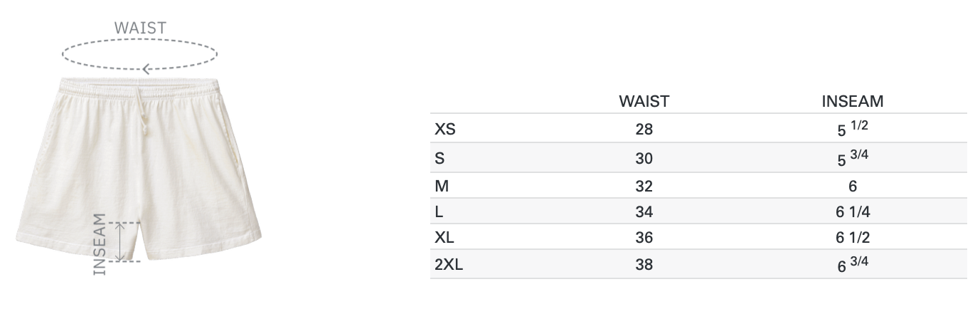This screenshot has width=980, height=309.
Task: Click the white shorts product image
Action: click(x=139, y=167)
